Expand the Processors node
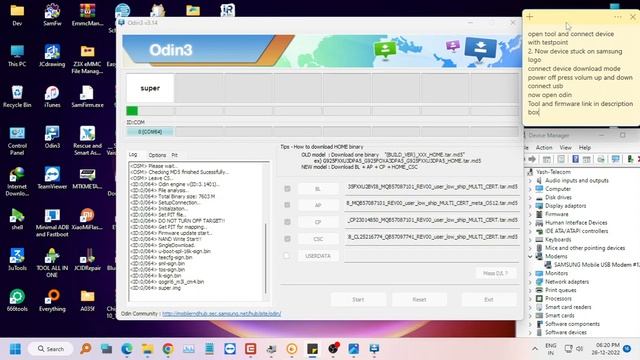 [x=530, y=298]
